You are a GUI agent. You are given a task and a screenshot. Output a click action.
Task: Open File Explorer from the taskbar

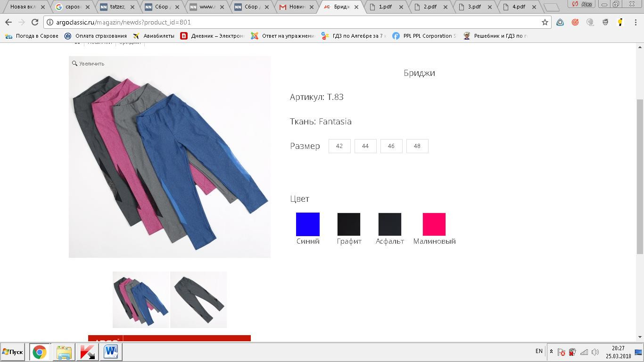[64, 352]
